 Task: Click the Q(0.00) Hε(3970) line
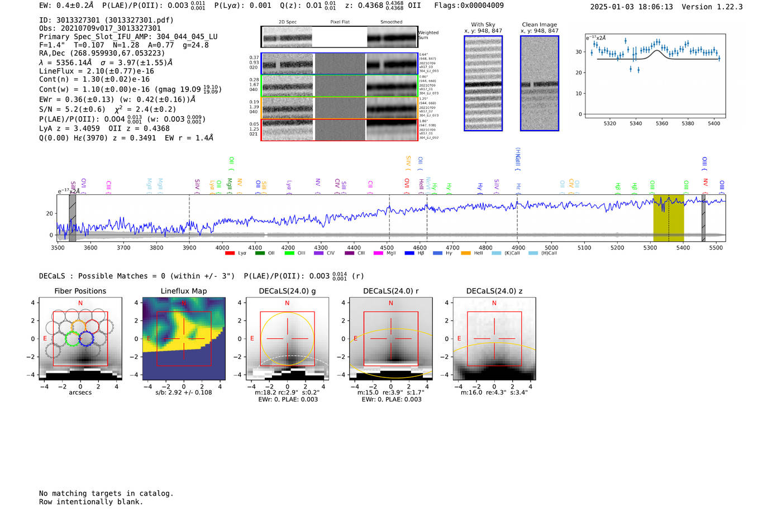126,138
